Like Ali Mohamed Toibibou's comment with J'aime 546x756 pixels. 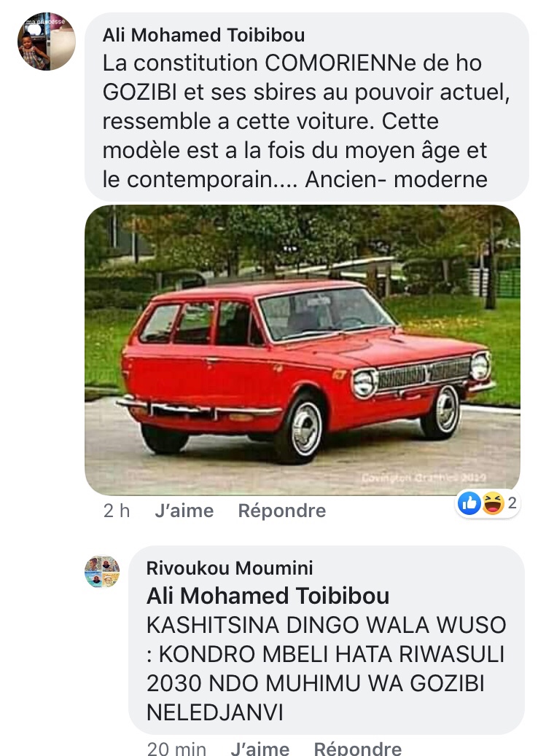[184, 511]
